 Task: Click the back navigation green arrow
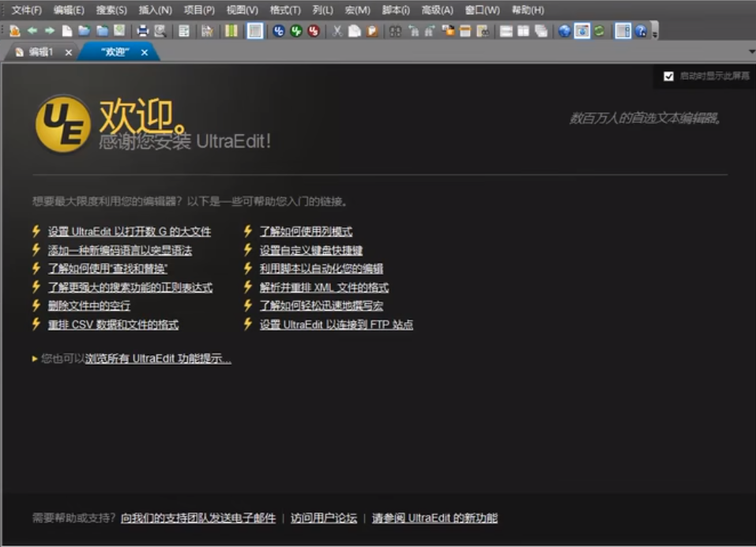pos(32,31)
